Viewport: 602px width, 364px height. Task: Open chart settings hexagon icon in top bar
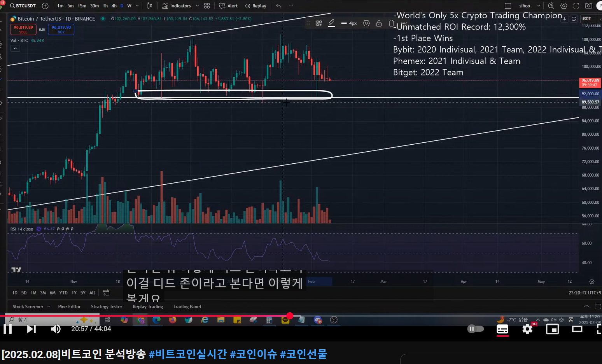[x=563, y=6]
